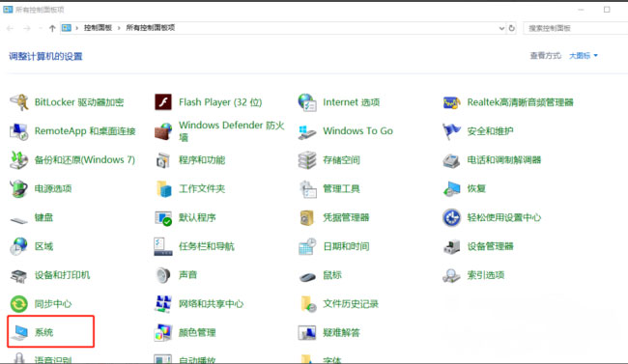Open the 网络和共享中心 icon
The width and height of the screenshot is (628, 364).
click(163, 304)
